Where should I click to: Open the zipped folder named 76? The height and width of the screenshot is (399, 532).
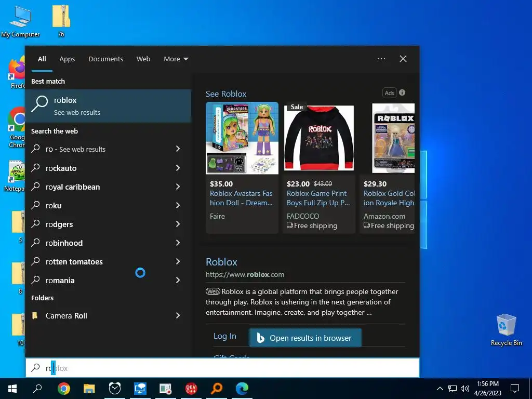pos(61,21)
